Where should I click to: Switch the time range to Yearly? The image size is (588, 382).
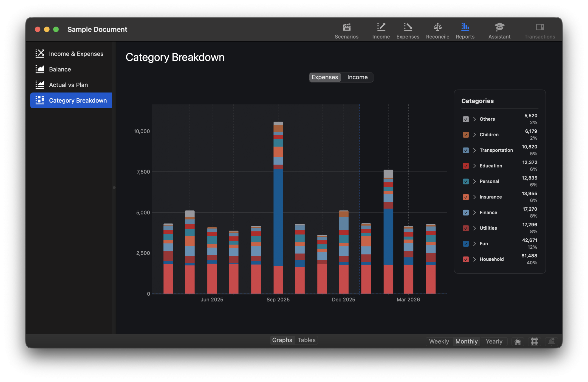point(494,342)
